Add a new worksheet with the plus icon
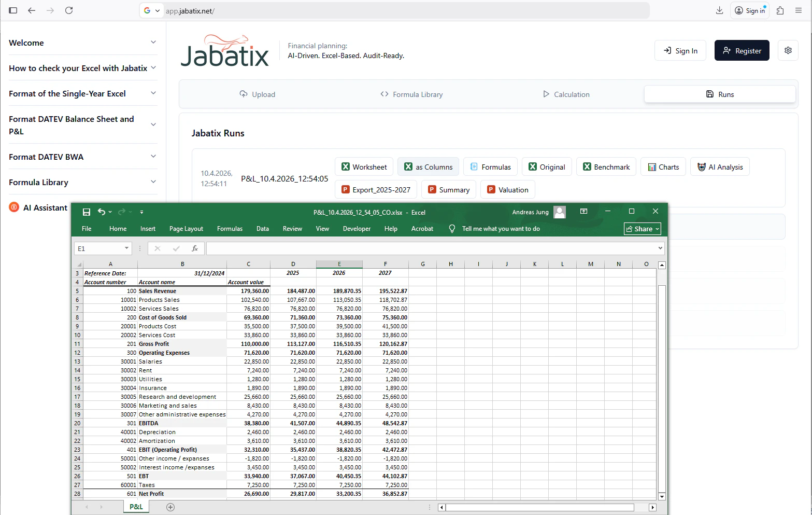The height and width of the screenshot is (515, 812). (x=170, y=507)
